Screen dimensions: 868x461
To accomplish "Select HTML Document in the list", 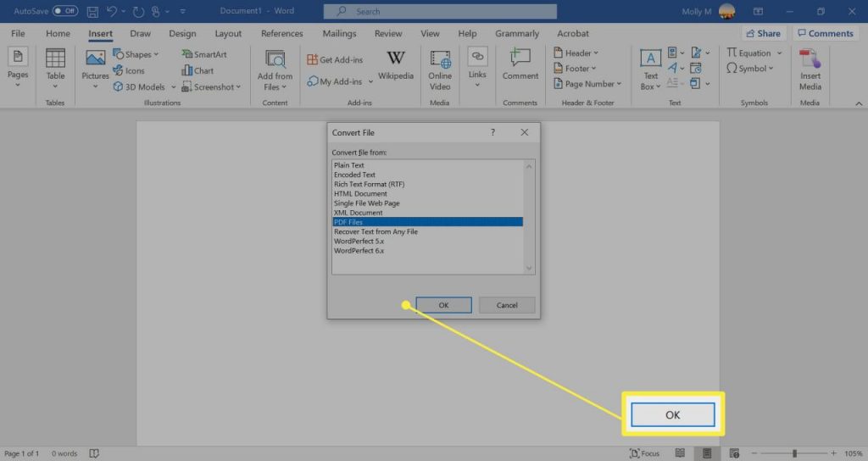I will coord(427,193).
